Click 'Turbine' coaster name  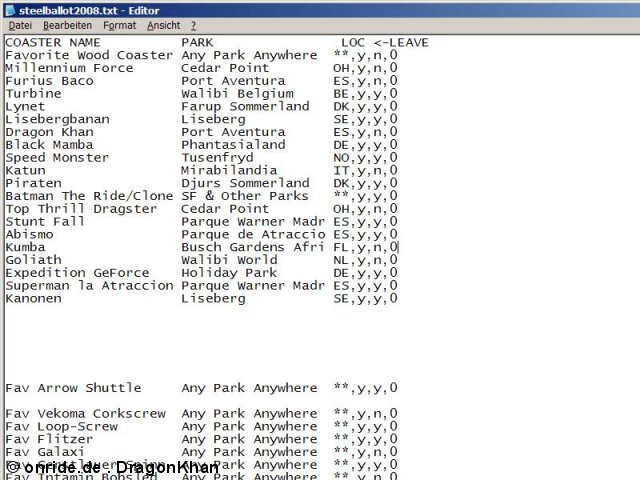(33, 93)
